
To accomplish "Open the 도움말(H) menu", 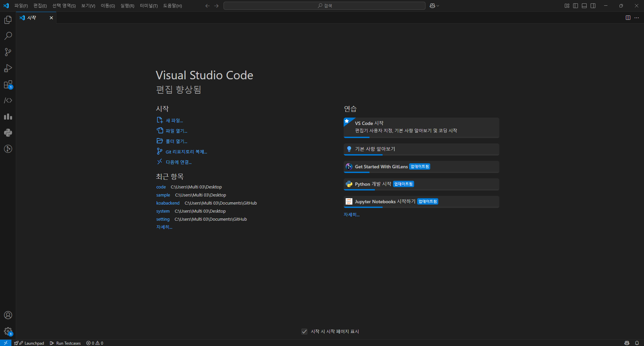I will [x=172, y=6].
